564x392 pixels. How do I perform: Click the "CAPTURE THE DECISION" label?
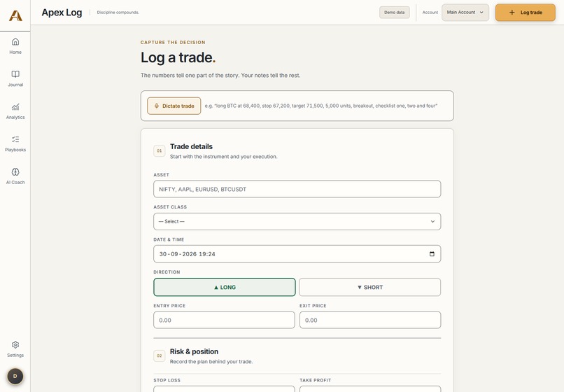pyautogui.click(x=173, y=42)
